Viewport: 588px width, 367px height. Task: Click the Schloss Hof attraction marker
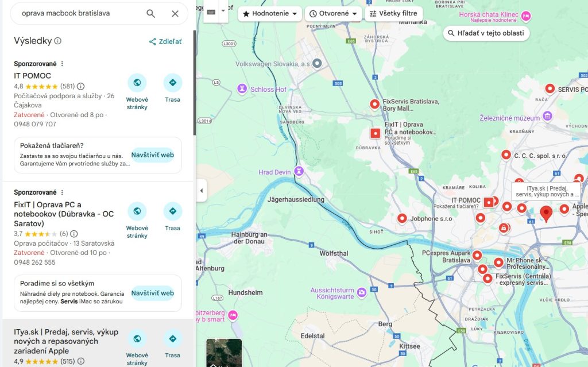[242, 89]
